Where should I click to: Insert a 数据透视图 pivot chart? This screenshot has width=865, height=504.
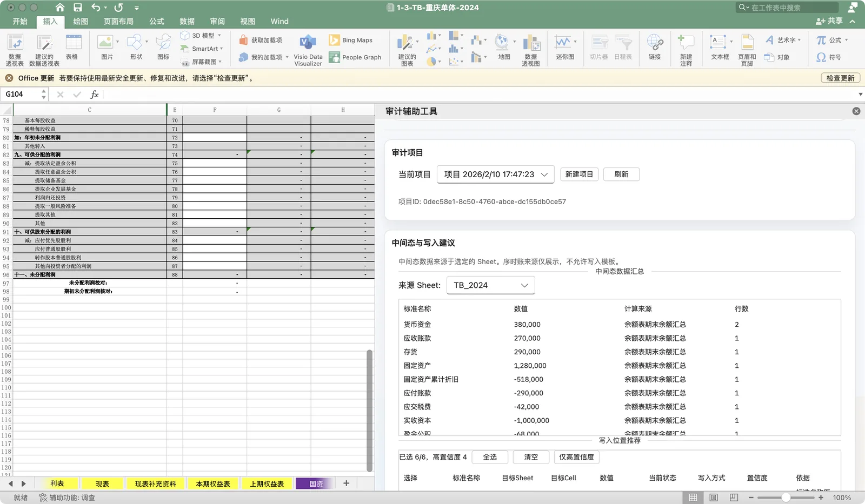(531, 49)
